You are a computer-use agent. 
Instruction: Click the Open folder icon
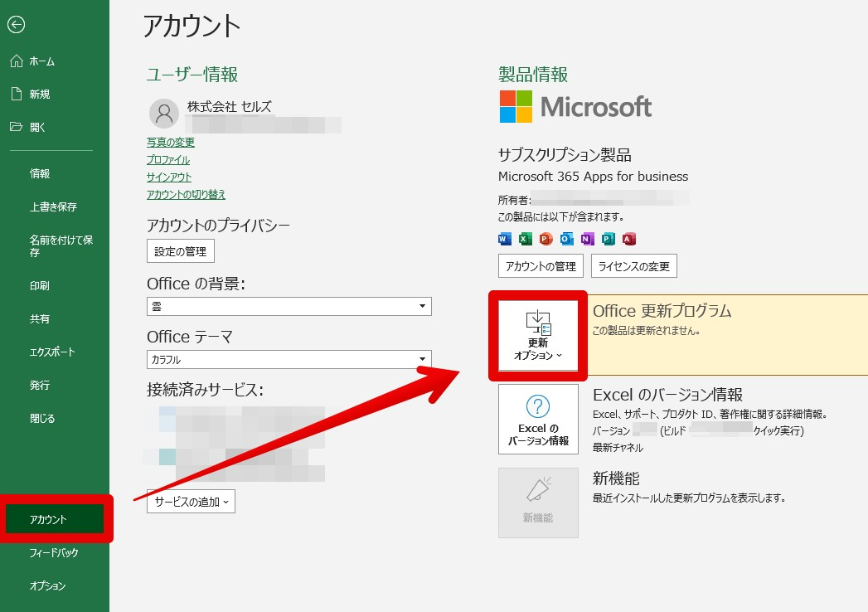(x=16, y=127)
